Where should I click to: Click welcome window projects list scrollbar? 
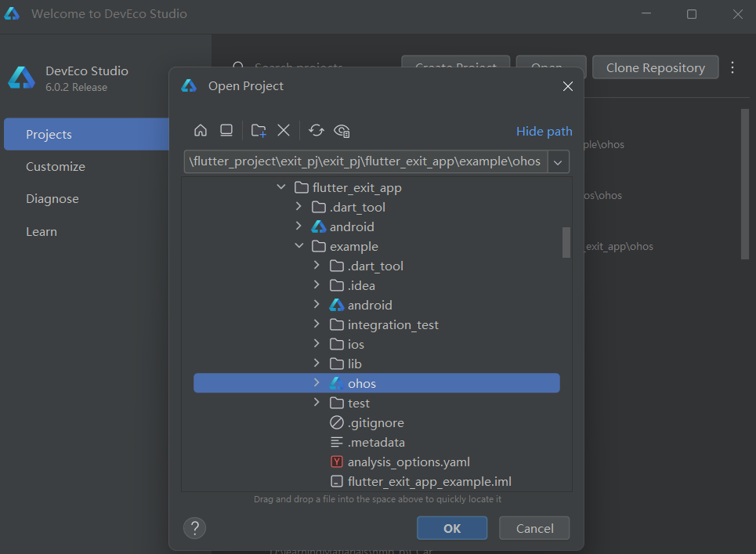point(745,184)
